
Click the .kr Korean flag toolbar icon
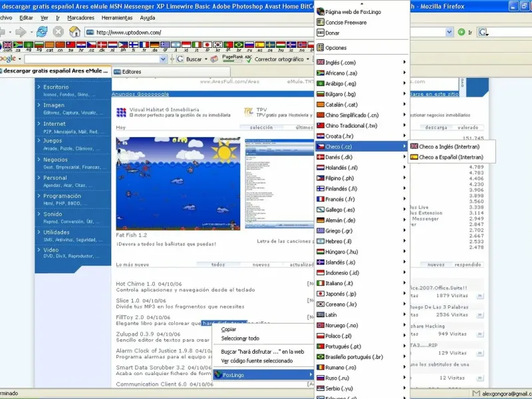pos(218,45)
